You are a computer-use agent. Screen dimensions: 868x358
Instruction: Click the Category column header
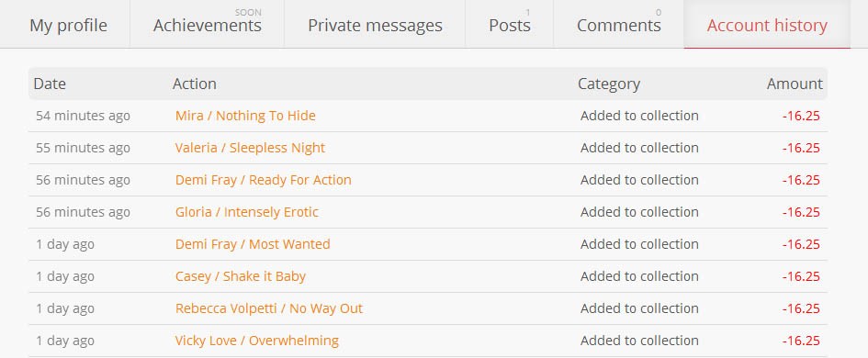(x=609, y=84)
